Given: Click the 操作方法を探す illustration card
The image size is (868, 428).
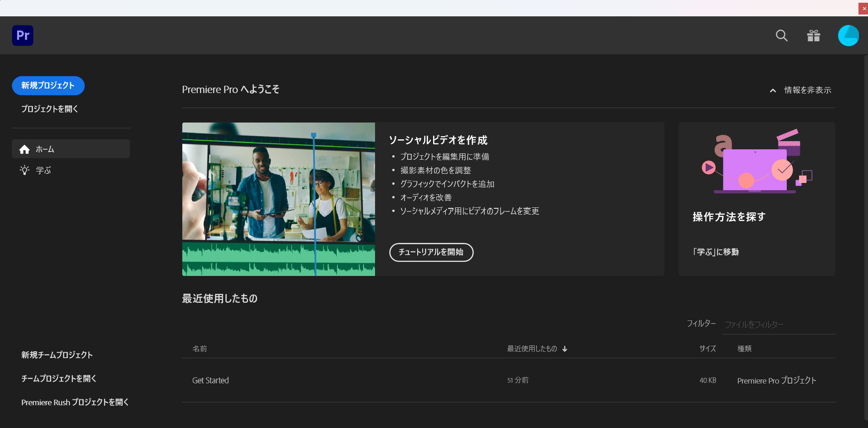Looking at the screenshot, I should (757, 199).
